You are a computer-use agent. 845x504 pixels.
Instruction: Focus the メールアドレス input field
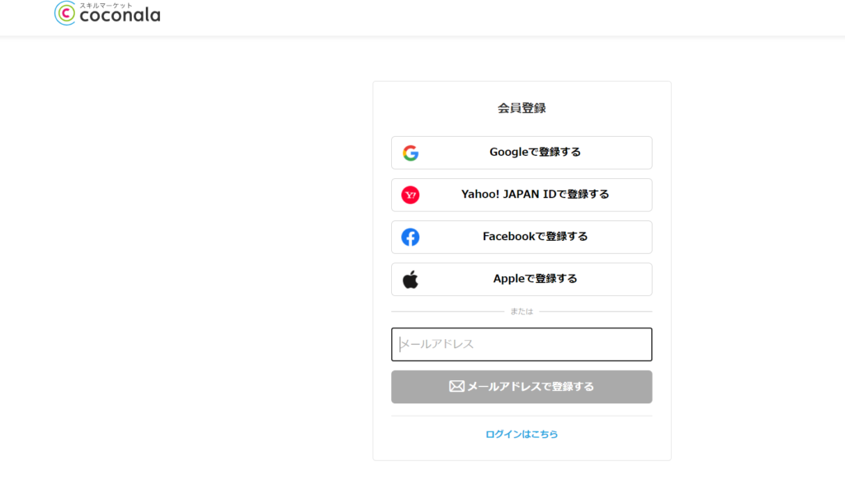point(522,344)
